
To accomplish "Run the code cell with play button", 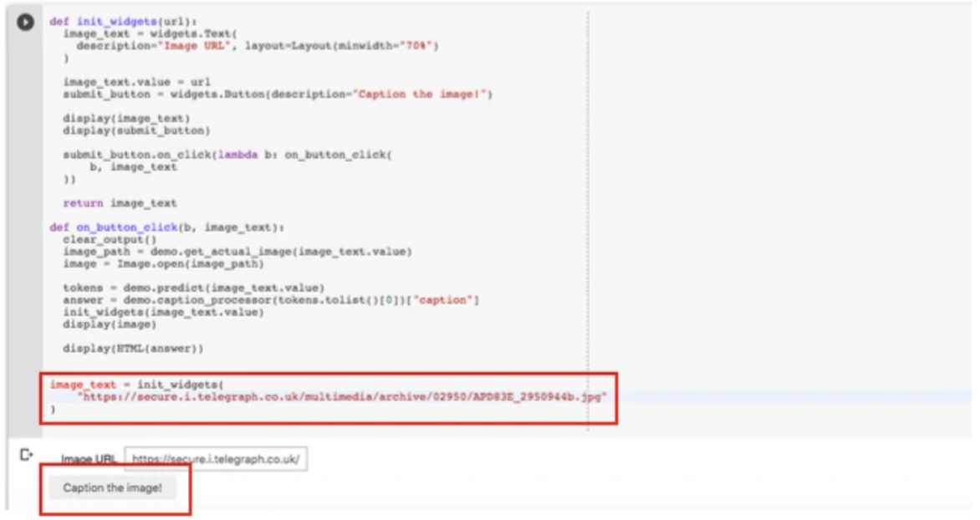I will 27,23.
